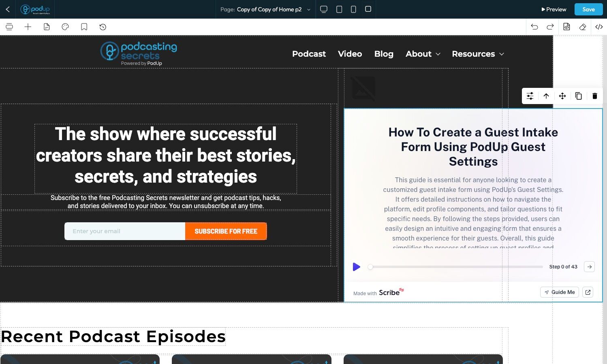Click the 'How To Create a Guest Intake Form' title

click(x=473, y=147)
